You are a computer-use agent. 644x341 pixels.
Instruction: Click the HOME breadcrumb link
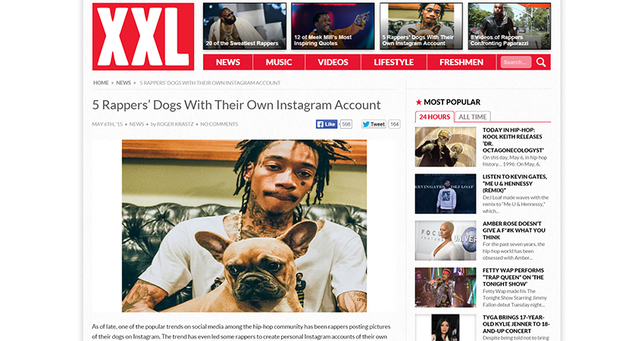(101, 83)
